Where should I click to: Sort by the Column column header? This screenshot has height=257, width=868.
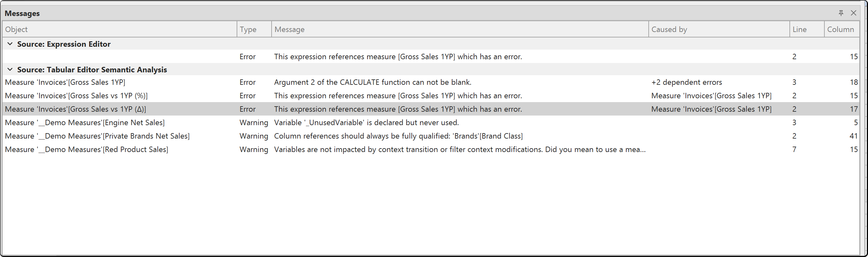[842, 29]
